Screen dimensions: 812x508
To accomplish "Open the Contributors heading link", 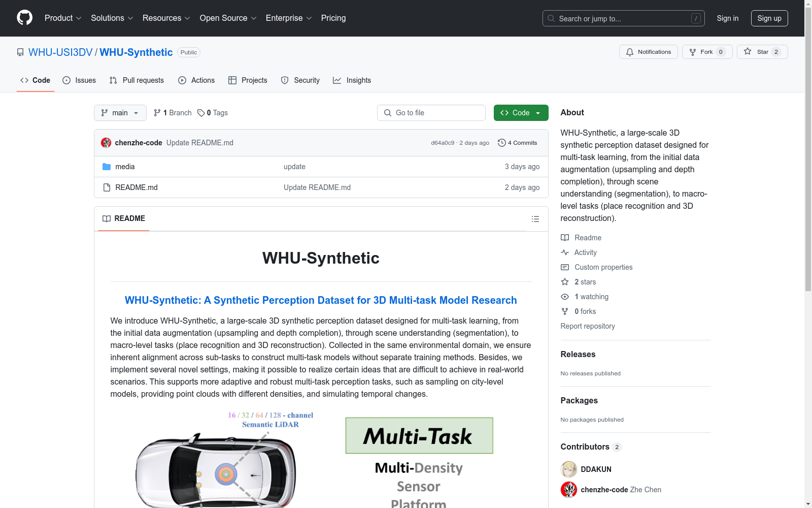I will pyautogui.click(x=591, y=447).
